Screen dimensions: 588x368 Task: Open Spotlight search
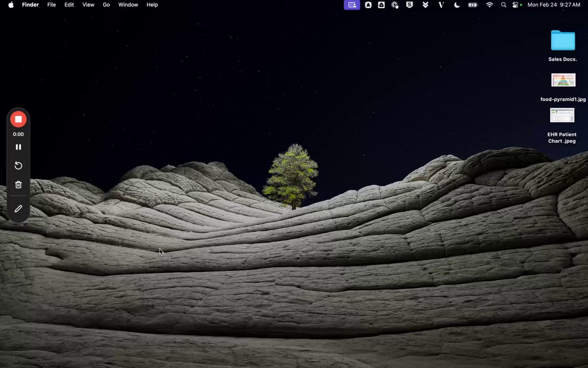[x=503, y=5]
